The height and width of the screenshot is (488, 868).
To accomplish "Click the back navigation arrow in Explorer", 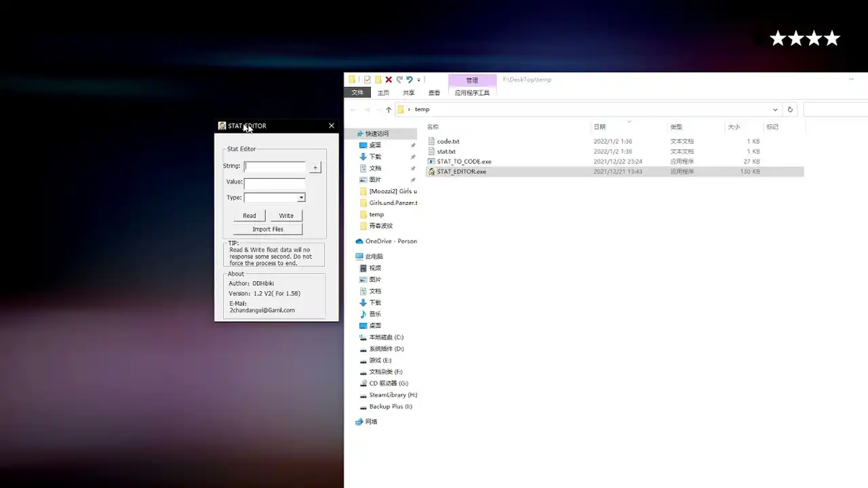I will tap(353, 109).
